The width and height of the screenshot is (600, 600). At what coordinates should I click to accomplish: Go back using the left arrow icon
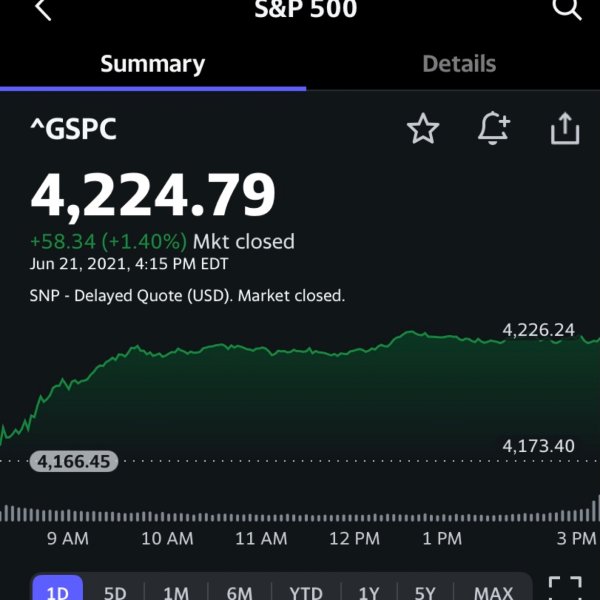coord(43,8)
